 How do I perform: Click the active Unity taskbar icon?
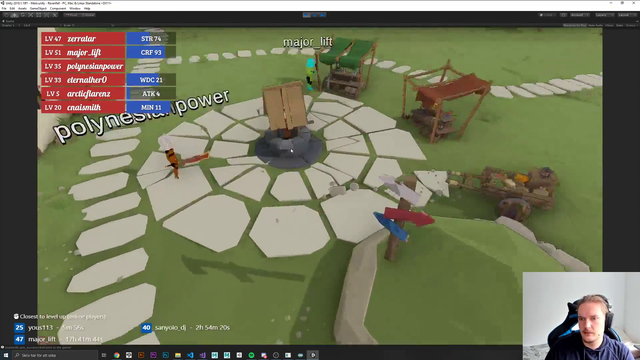pyautogui.click(x=313, y=355)
